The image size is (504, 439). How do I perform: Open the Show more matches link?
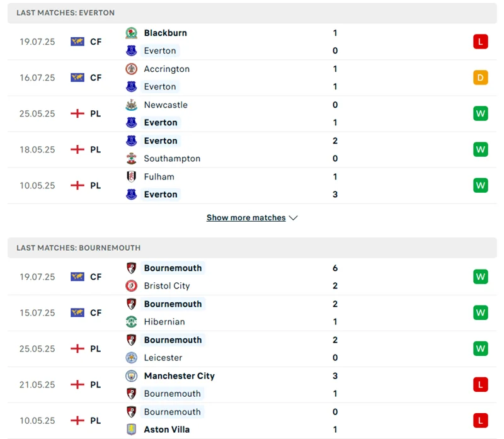point(246,218)
